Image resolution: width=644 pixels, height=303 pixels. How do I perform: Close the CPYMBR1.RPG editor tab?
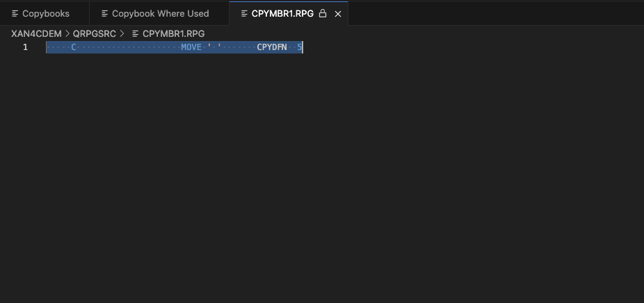coord(338,13)
